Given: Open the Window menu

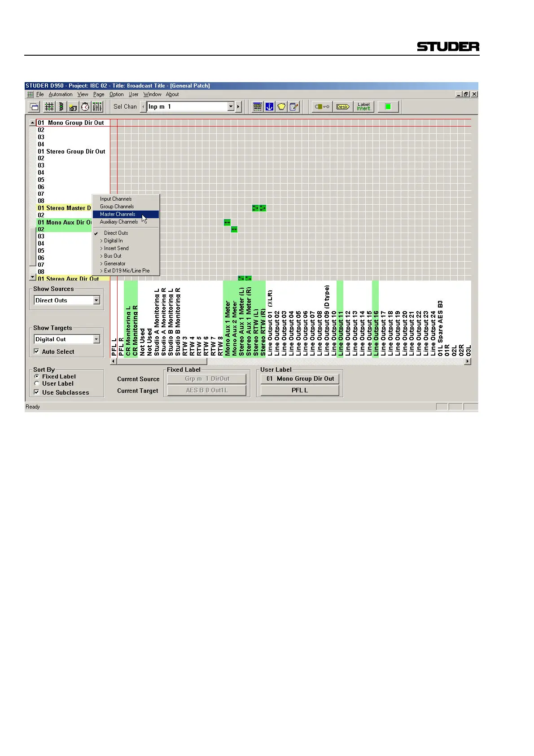Looking at the screenshot, I should click(153, 94).
